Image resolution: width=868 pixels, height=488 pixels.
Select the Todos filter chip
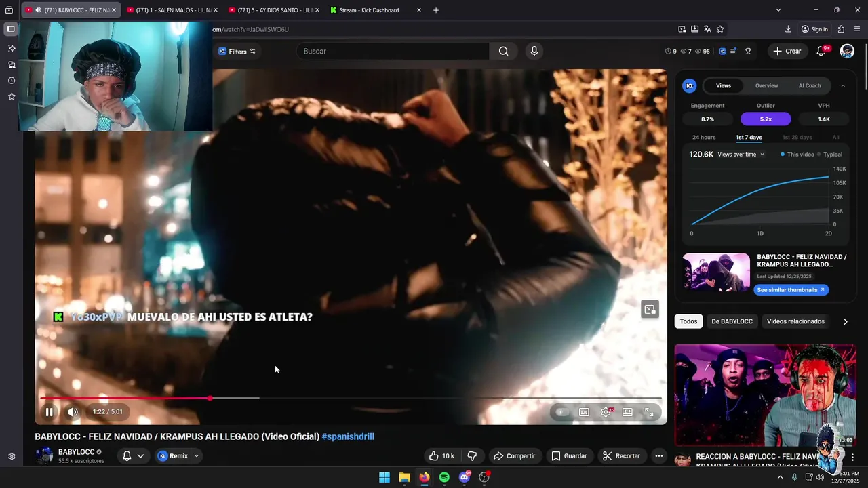[x=688, y=321]
